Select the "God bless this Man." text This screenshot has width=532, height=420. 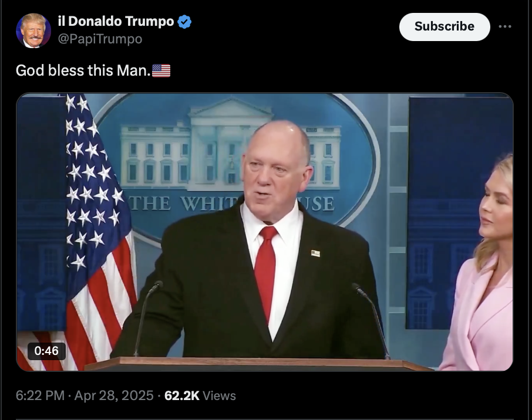tap(83, 70)
